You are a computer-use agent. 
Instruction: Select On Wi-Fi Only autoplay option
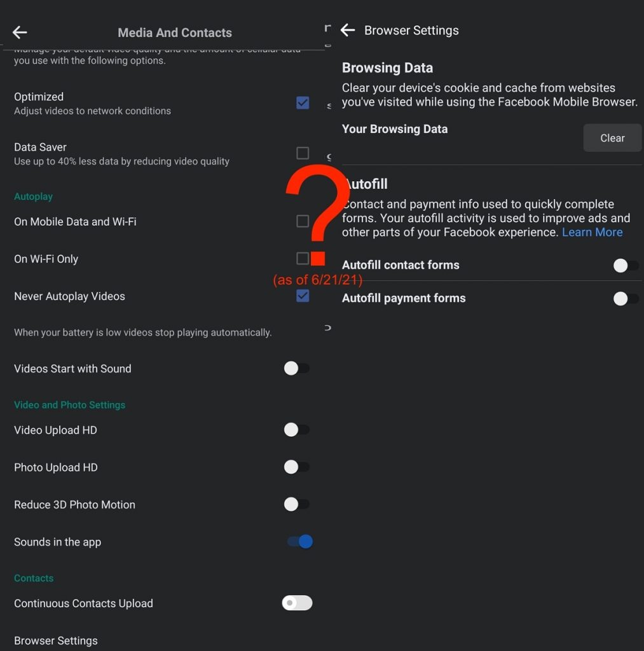point(303,258)
